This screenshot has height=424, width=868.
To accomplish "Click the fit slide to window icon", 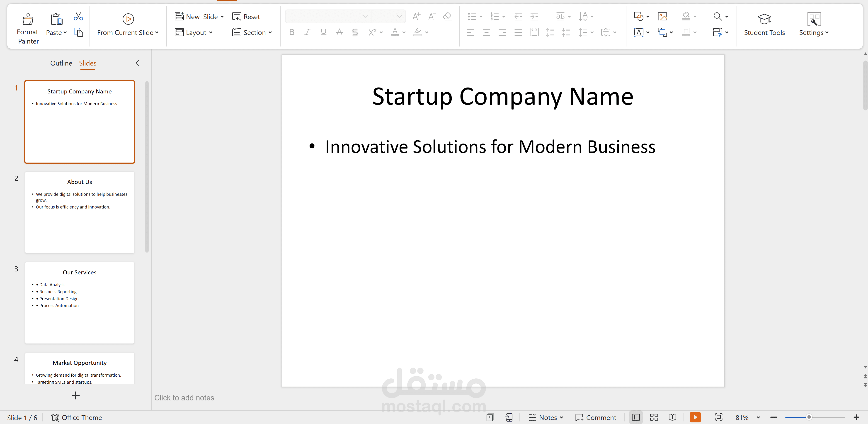I will tap(718, 417).
